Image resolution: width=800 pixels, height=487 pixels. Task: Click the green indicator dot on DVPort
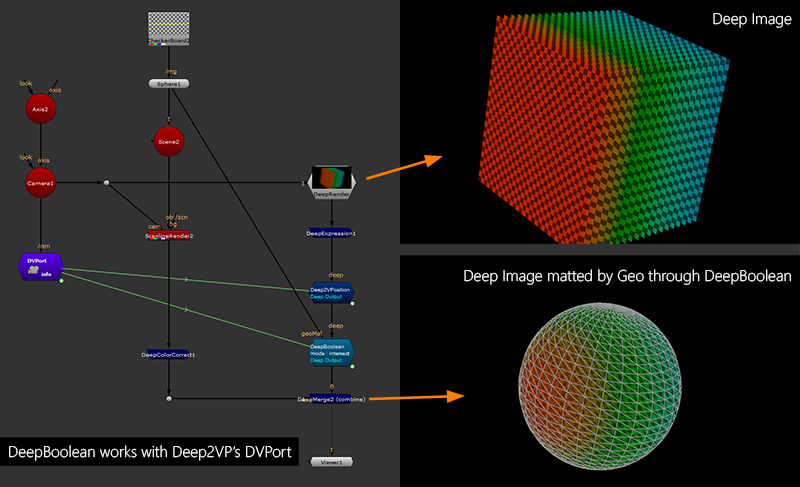point(60,280)
